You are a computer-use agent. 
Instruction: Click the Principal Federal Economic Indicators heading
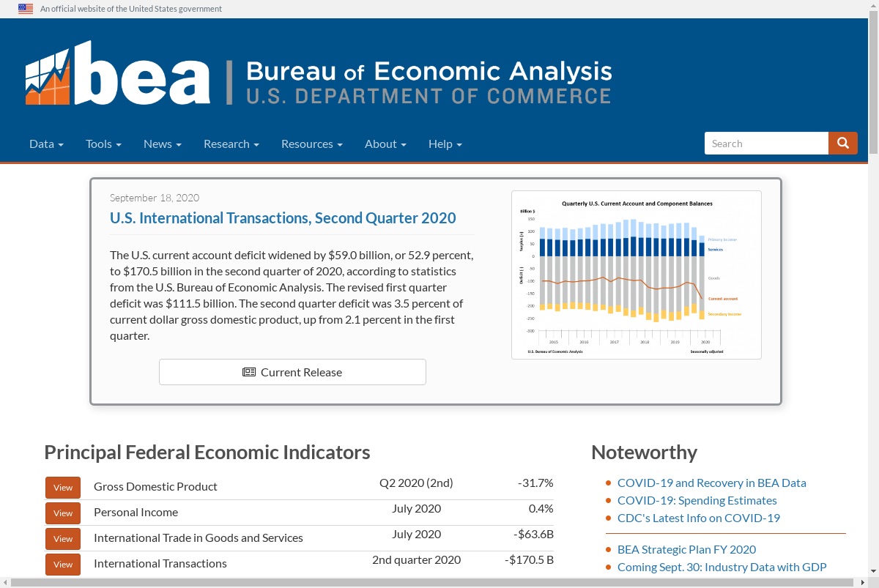(x=207, y=452)
